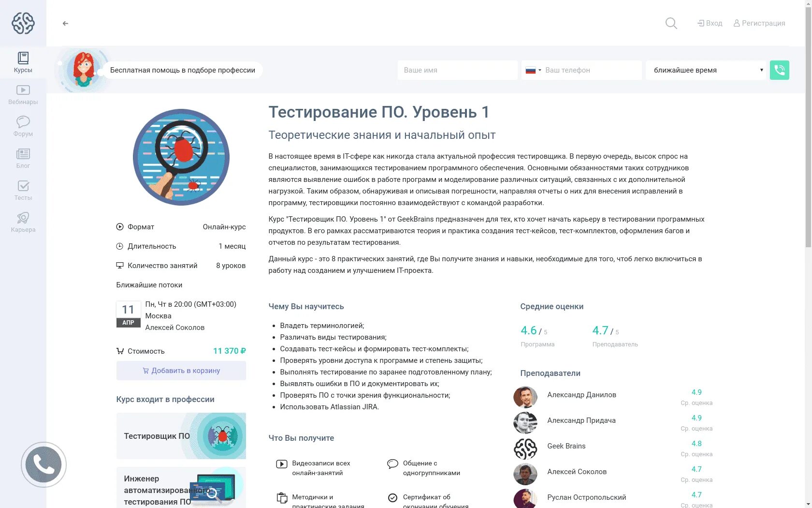This screenshot has width=812, height=508.
Task: Click the Регистрация link
Action: tap(759, 23)
